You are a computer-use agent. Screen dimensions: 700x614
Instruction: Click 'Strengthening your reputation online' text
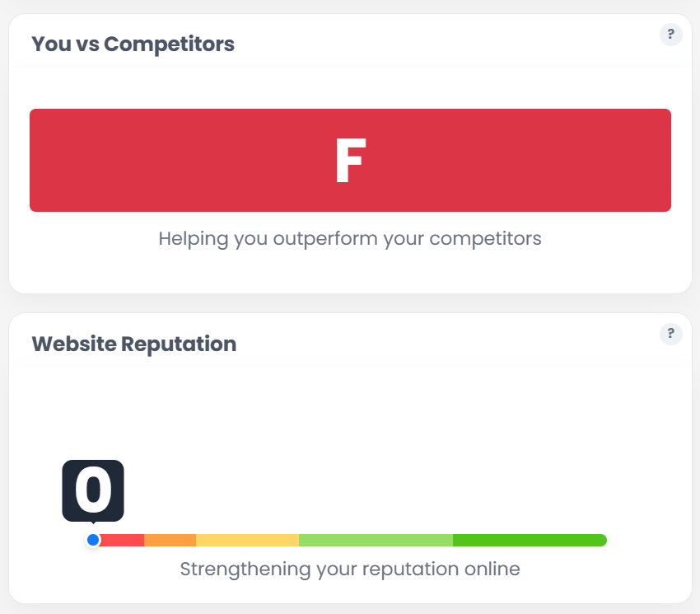pos(350,569)
